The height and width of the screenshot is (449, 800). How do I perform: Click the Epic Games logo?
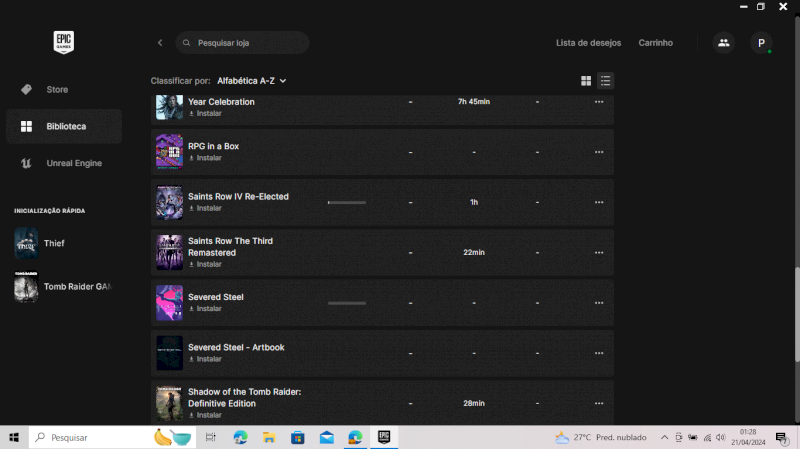[64, 42]
